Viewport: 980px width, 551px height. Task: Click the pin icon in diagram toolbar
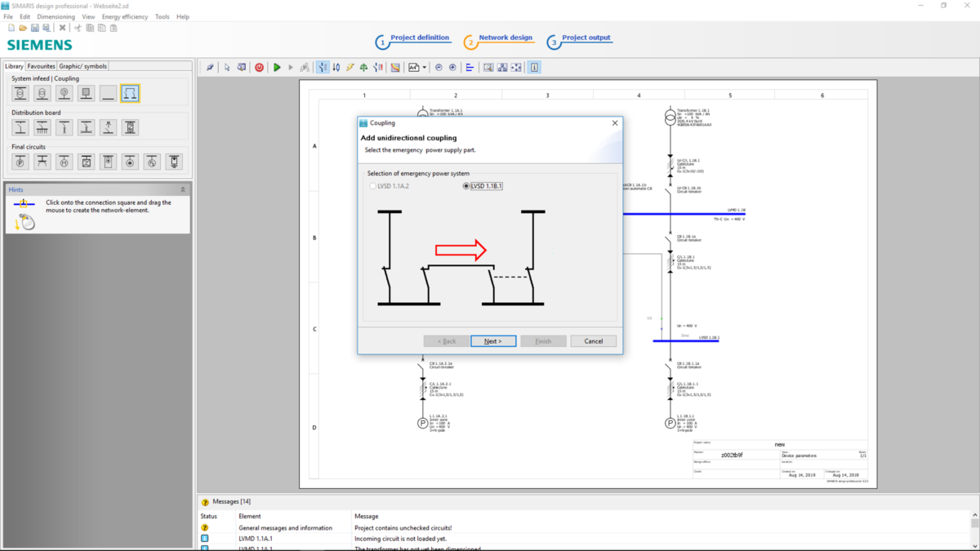[x=210, y=68]
